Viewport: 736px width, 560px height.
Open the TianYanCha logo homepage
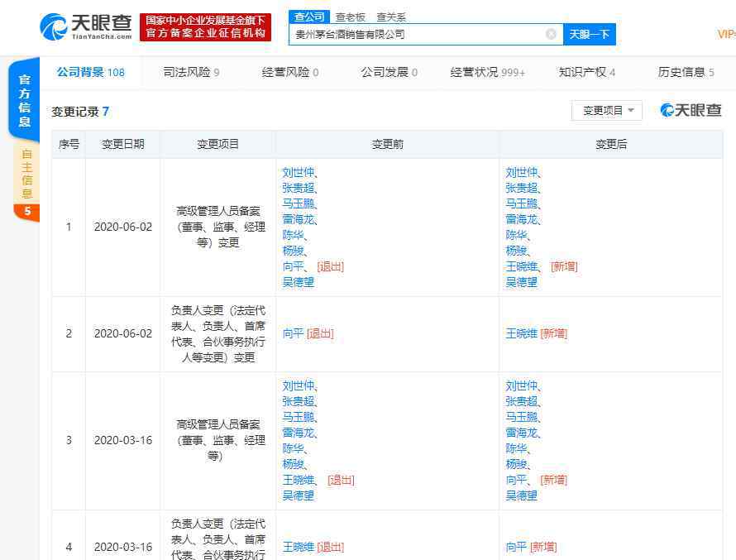86,26
